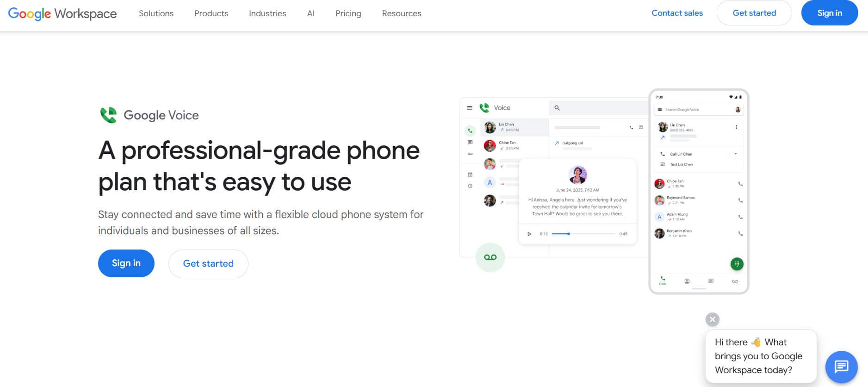Click the calendar icon in the desktop sidebar
The image size is (868, 387).
[x=470, y=175]
